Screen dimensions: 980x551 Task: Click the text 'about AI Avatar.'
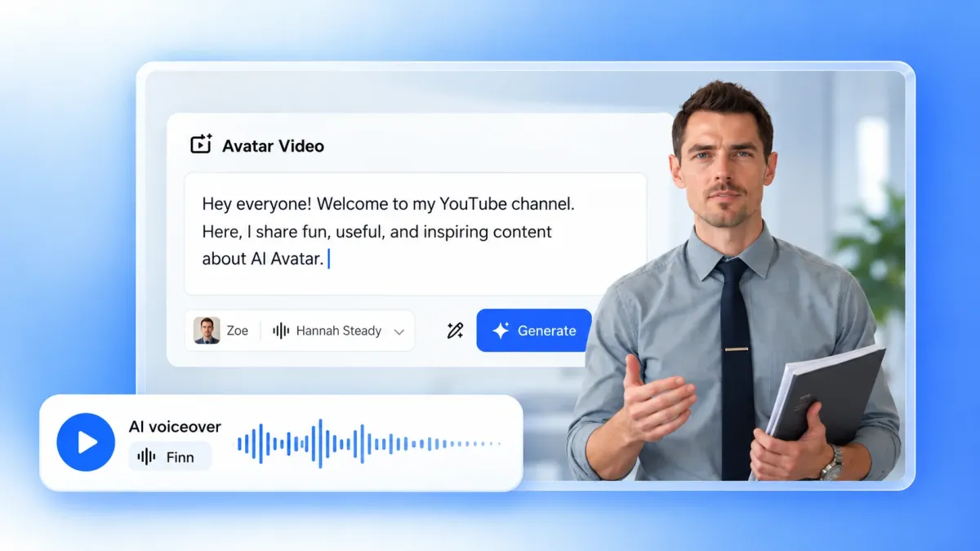pyautogui.click(x=262, y=259)
